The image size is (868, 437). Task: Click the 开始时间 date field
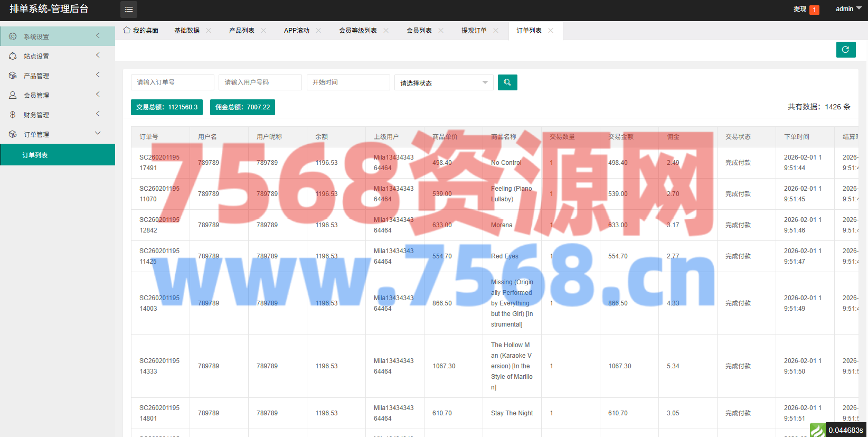348,82
